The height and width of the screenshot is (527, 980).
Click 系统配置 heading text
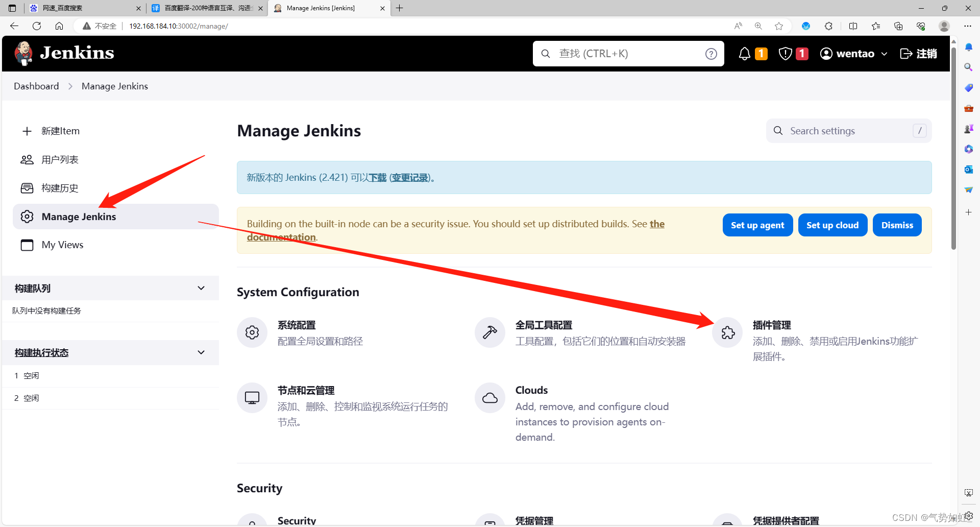(x=297, y=325)
